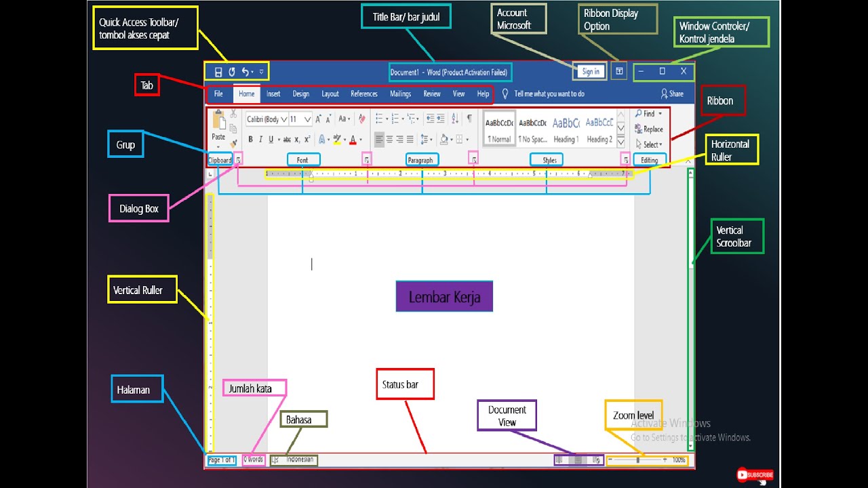Click the Copy icon in Clipboard group
Image resolution: width=868 pixels, height=488 pixels.
233,129
